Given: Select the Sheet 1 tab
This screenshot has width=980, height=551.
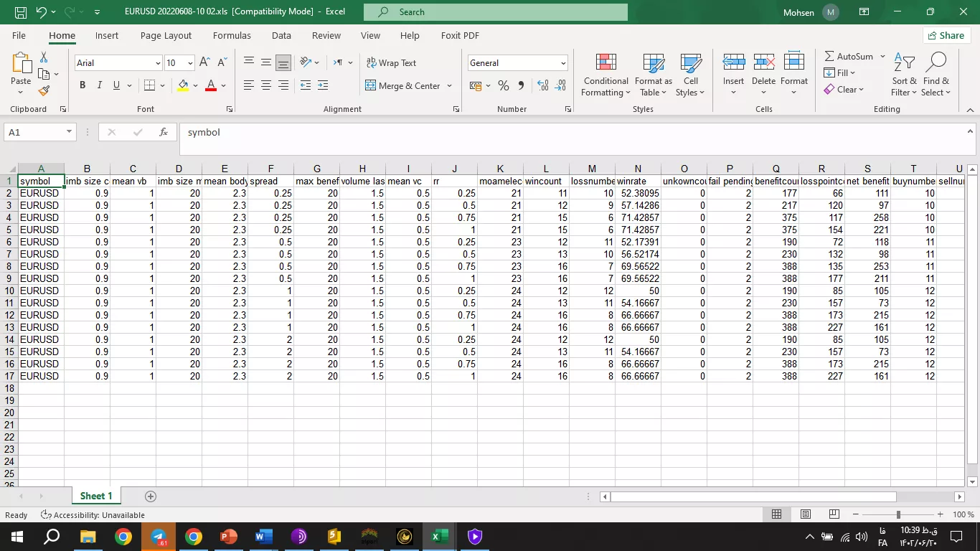Looking at the screenshot, I should tap(96, 496).
